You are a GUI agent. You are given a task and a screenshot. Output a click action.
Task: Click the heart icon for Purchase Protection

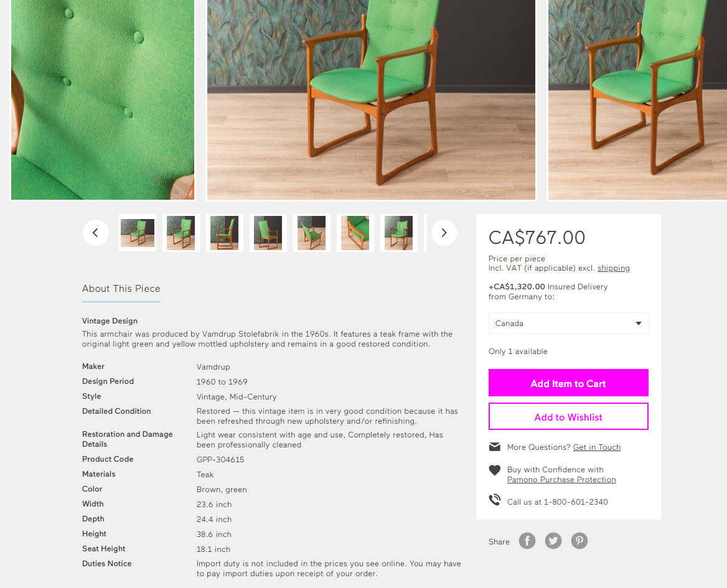[x=495, y=470]
